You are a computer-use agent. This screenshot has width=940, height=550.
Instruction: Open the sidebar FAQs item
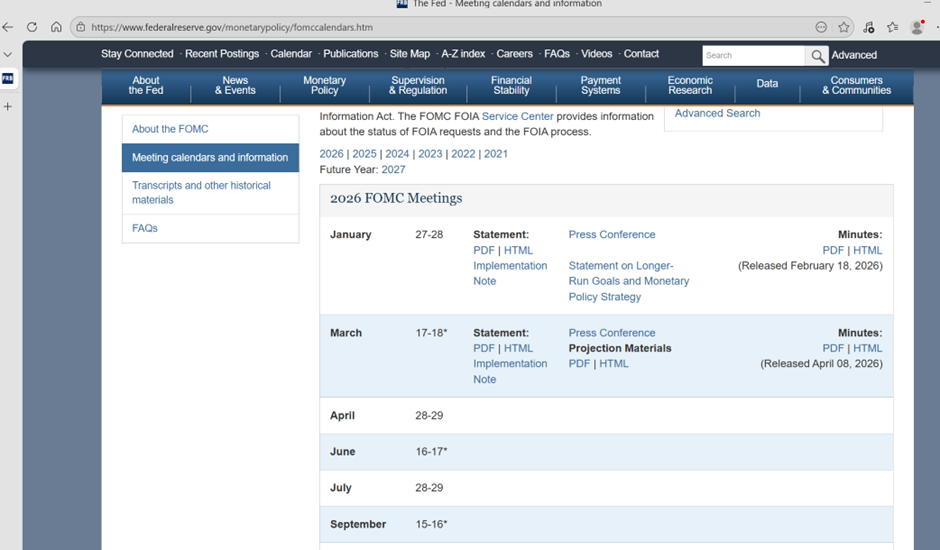[x=210, y=229]
